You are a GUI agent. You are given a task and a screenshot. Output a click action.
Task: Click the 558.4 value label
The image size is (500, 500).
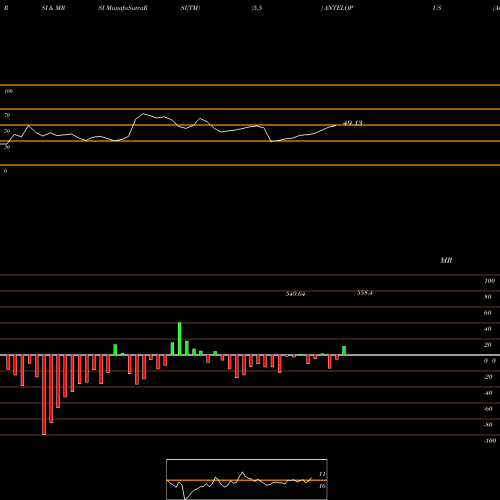coord(365,293)
